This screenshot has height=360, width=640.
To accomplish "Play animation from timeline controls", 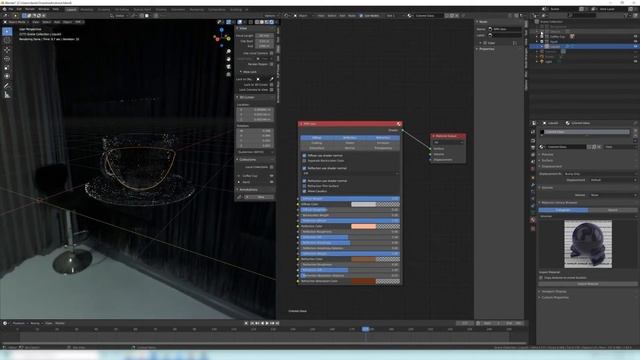I will click(267, 323).
